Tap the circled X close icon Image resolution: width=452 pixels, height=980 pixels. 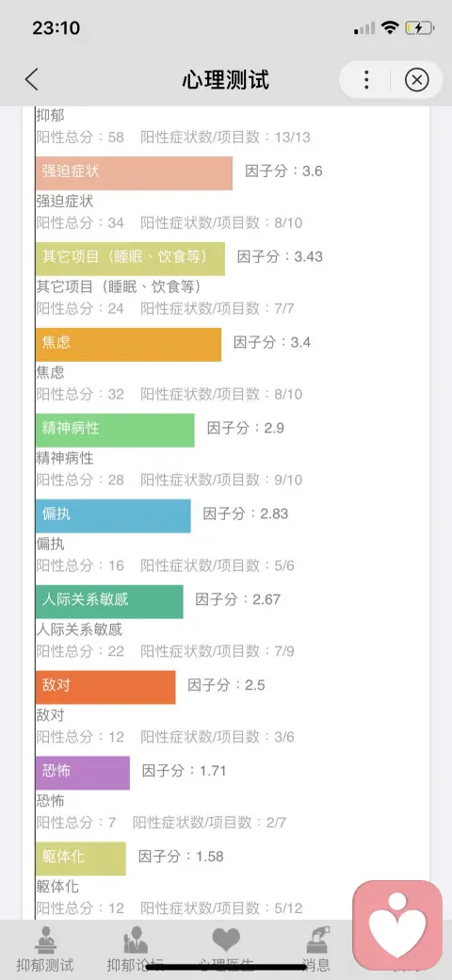tap(416, 80)
